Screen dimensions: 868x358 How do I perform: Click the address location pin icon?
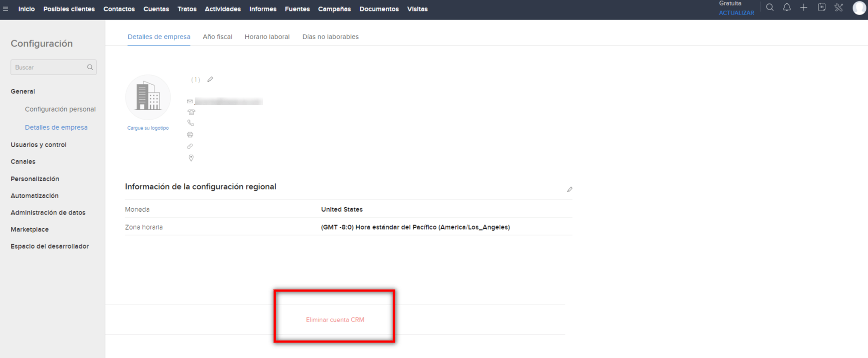[x=191, y=158]
